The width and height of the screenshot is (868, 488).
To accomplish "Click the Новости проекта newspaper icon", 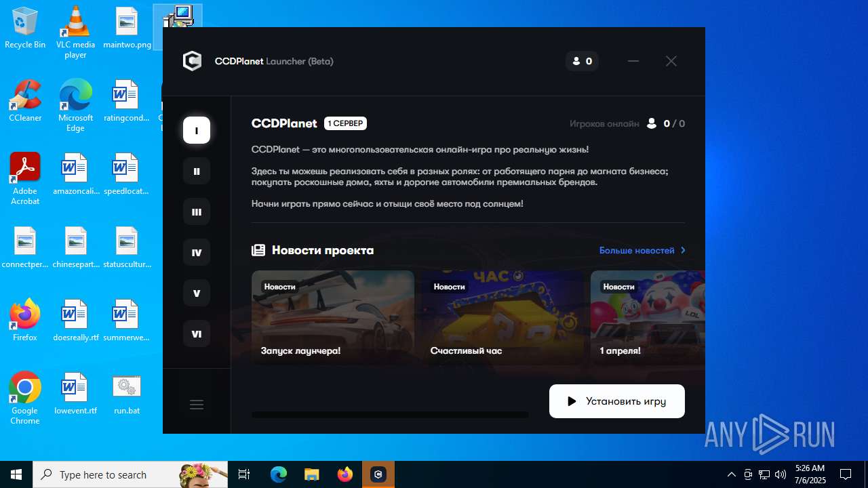I will [258, 250].
